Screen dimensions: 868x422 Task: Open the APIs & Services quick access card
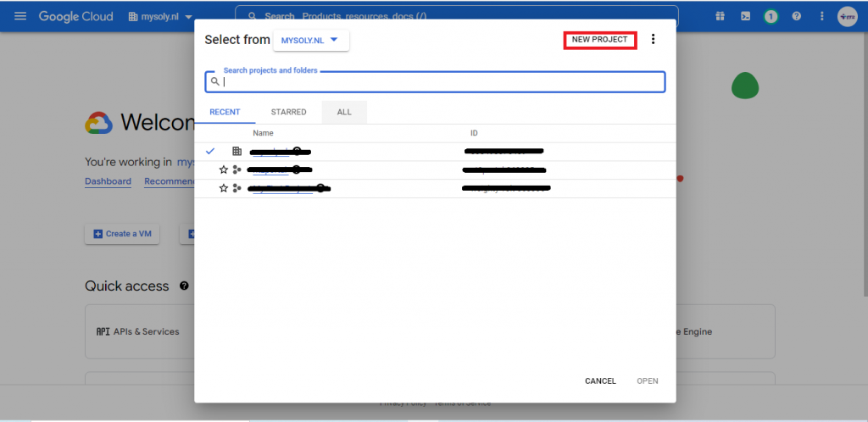click(x=140, y=331)
